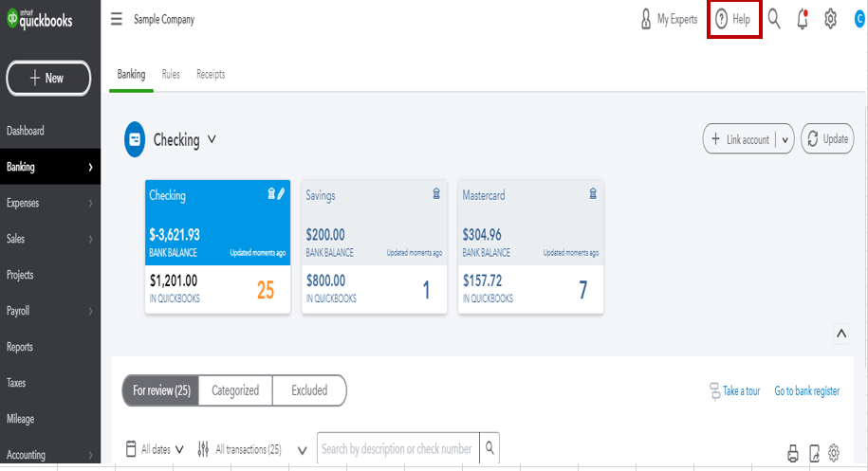
Task: Click Checking pending count 25
Action: [266, 290]
